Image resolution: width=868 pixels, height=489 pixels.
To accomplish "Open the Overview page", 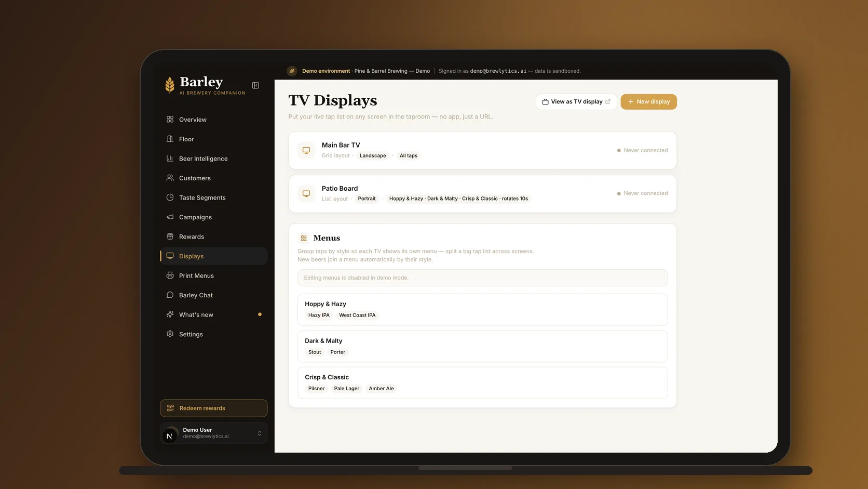I will coord(214,120).
